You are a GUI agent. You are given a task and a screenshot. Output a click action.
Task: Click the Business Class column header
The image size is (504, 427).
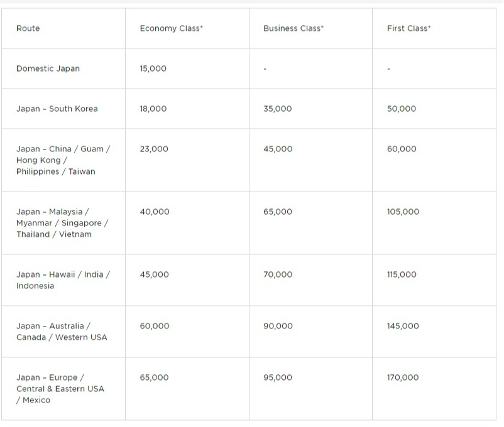tap(293, 28)
